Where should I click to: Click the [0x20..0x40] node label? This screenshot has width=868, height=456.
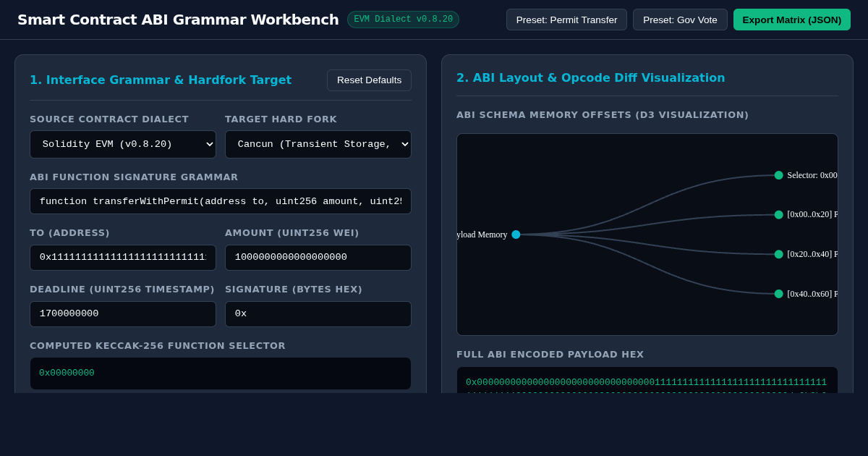tap(812, 254)
